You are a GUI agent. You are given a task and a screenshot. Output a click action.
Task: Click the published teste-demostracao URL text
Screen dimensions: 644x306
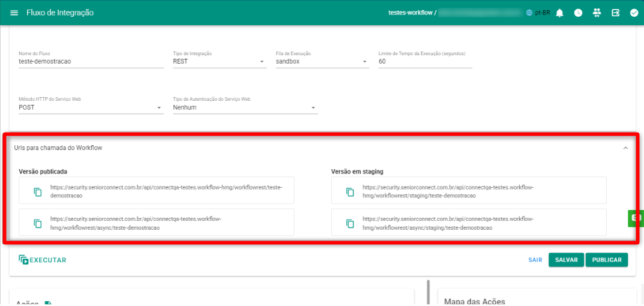(166, 192)
